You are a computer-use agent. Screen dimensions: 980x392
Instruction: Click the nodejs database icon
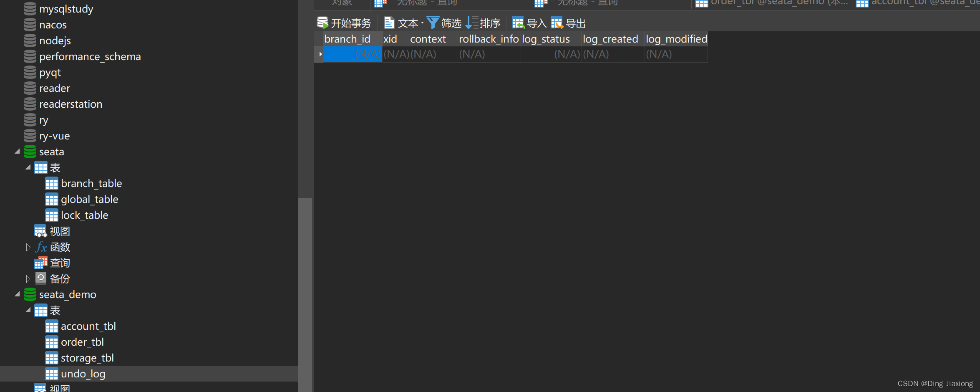pyautogui.click(x=30, y=40)
